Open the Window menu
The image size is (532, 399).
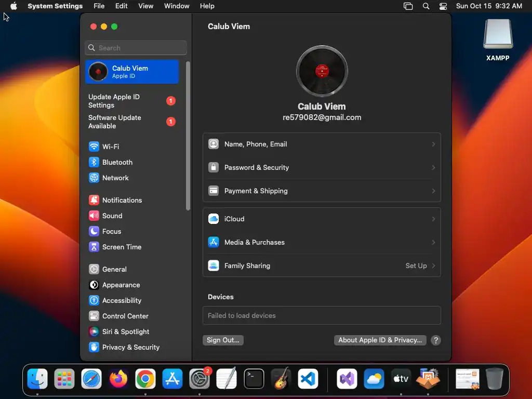177,6
